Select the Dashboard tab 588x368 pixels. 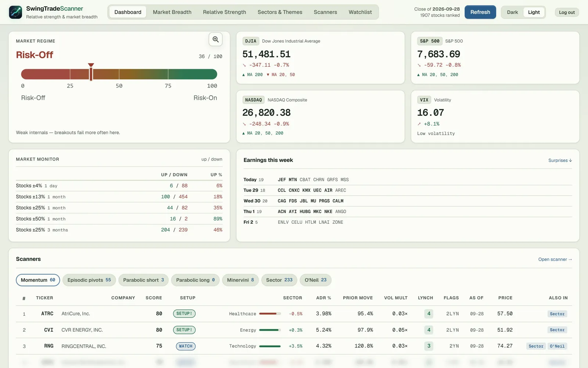coord(128,12)
